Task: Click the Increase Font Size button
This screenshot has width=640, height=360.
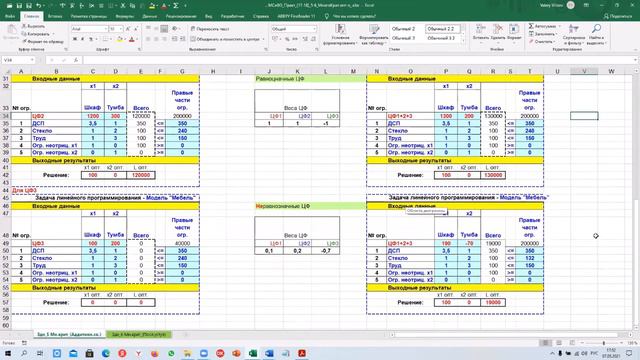Action: [x=128, y=29]
